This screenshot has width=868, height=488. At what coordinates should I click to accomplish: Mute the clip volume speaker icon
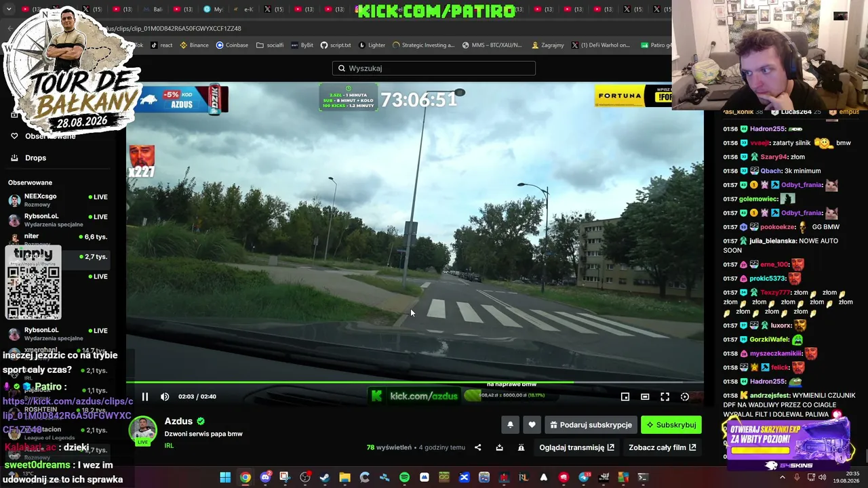coord(165,396)
